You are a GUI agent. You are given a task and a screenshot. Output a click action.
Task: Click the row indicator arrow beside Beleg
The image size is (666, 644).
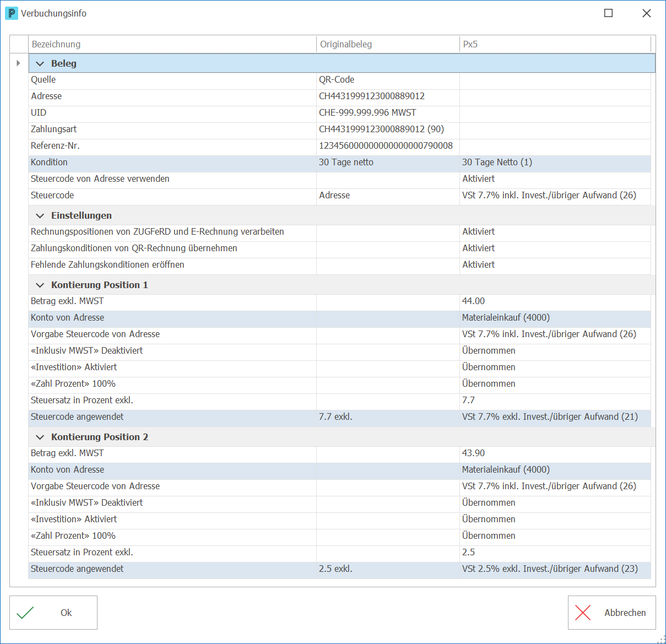[19, 63]
